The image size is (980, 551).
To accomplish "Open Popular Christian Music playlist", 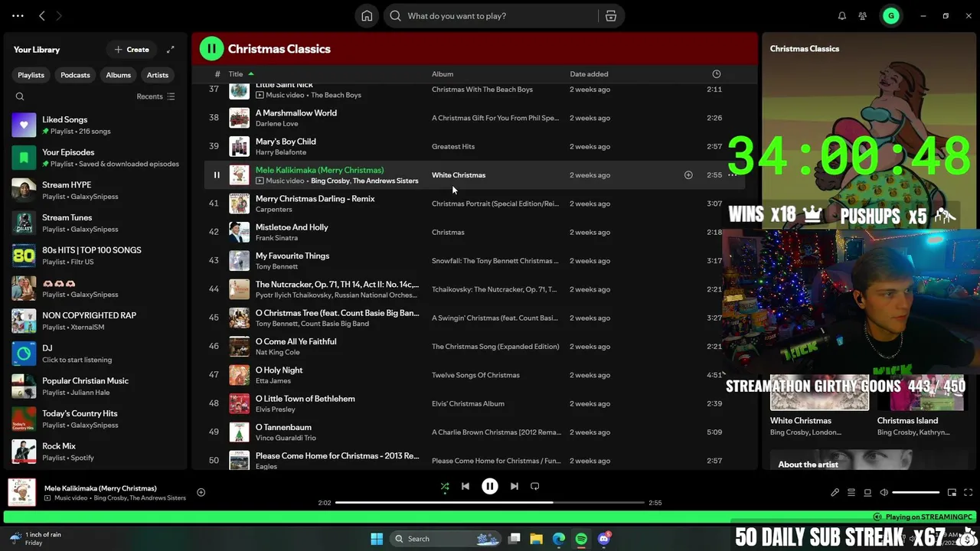I will click(x=96, y=386).
